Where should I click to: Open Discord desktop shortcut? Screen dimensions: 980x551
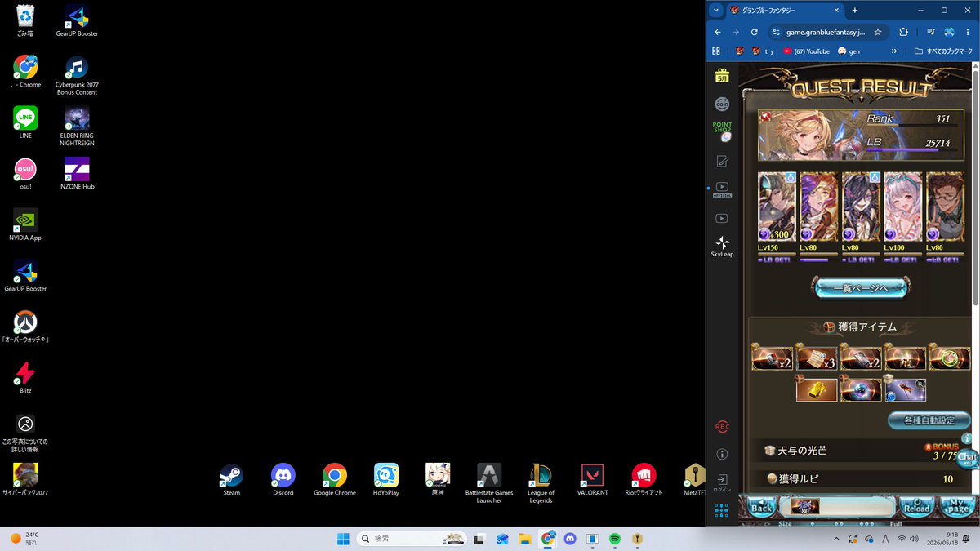pos(283,480)
